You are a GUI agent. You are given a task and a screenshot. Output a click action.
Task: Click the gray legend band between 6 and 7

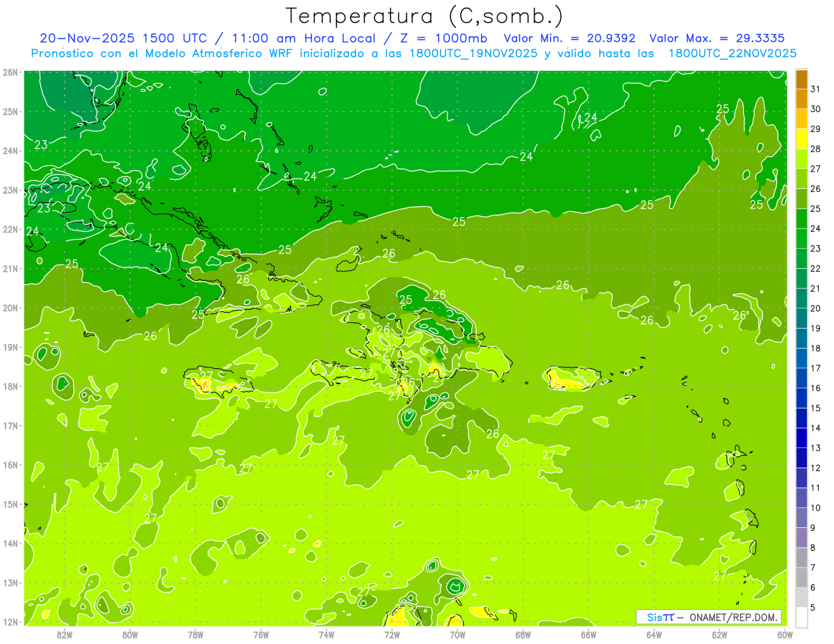click(801, 577)
